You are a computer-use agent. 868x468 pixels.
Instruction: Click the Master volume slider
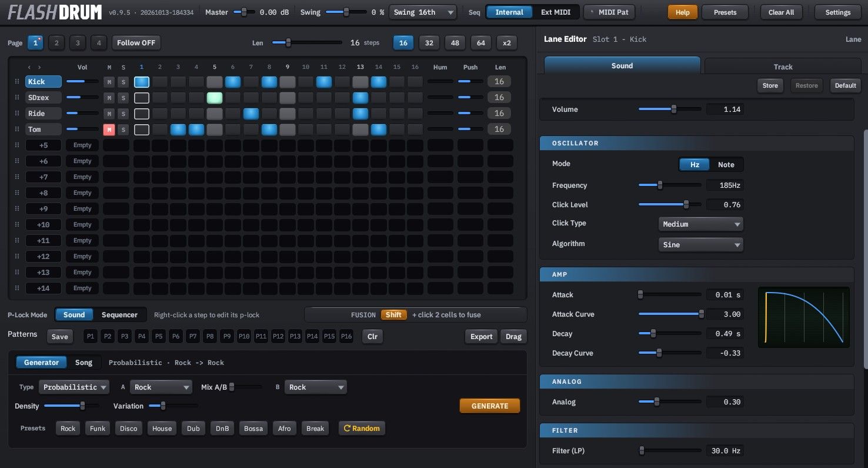[x=244, y=12]
